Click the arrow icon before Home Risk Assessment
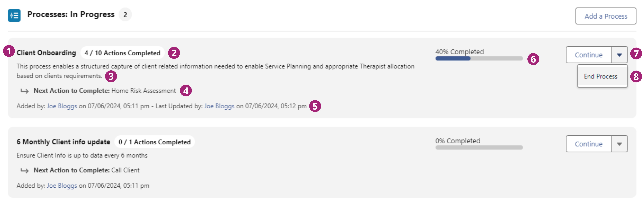Screen dimensions: 644x205 coord(24,91)
